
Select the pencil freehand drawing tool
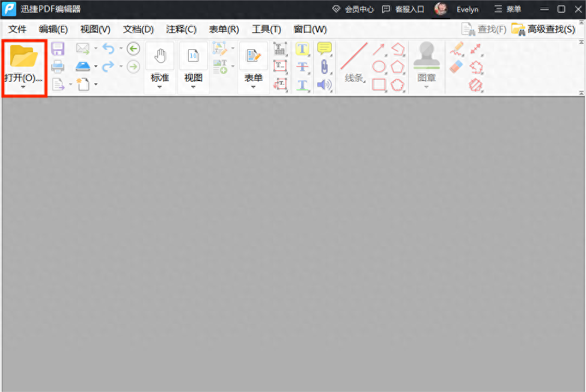tap(457, 49)
